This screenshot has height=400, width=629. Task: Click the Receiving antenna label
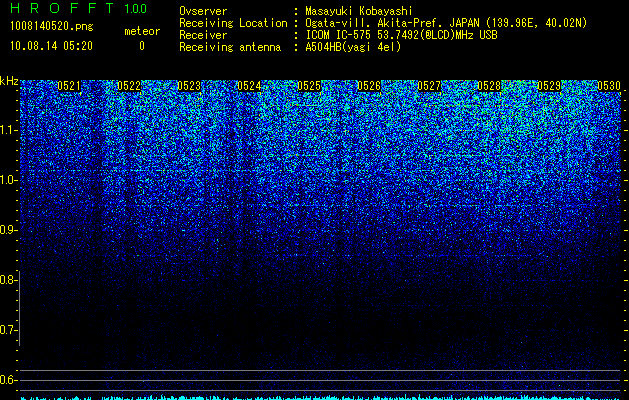click(x=230, y=47)
